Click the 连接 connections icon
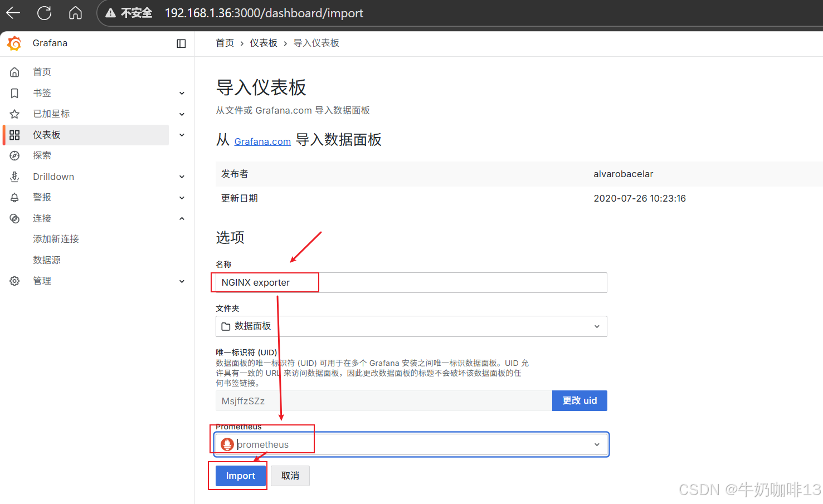The height and width of the screenshot is (504, 823). pyautogui.click(x=14, y=218)
